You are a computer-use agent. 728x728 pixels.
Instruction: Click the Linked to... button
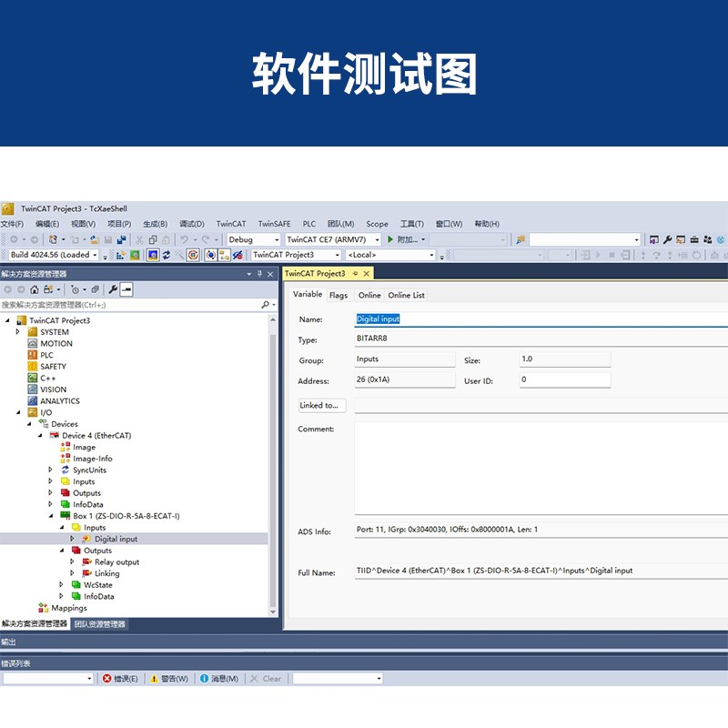(322, 405)
